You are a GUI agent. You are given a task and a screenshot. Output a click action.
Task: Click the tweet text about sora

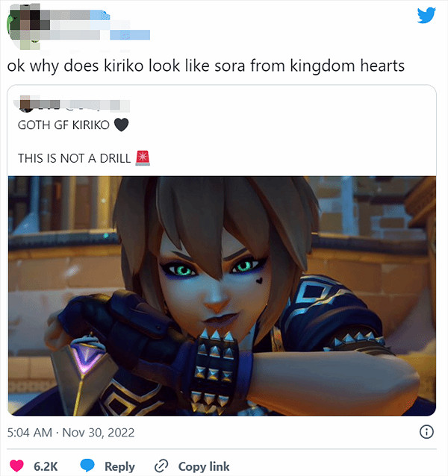[x=205, y=66]
